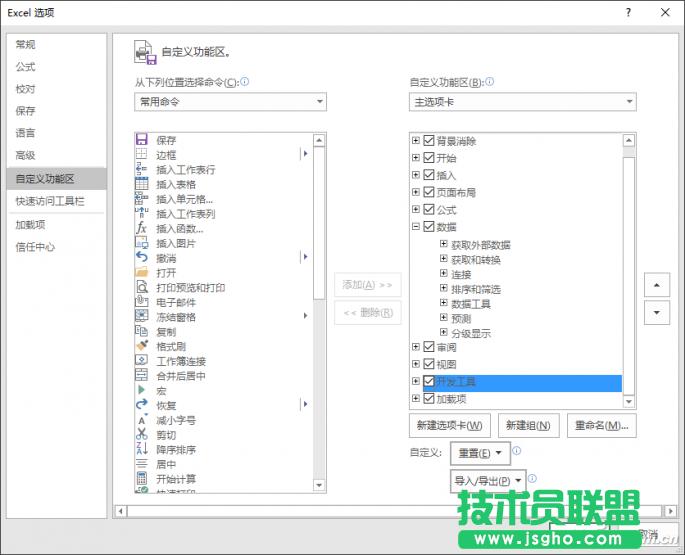The width and height of the screenshot is (685, 555).
Task: Select the 插入函数 fx icon
Action: click(141, 229)
